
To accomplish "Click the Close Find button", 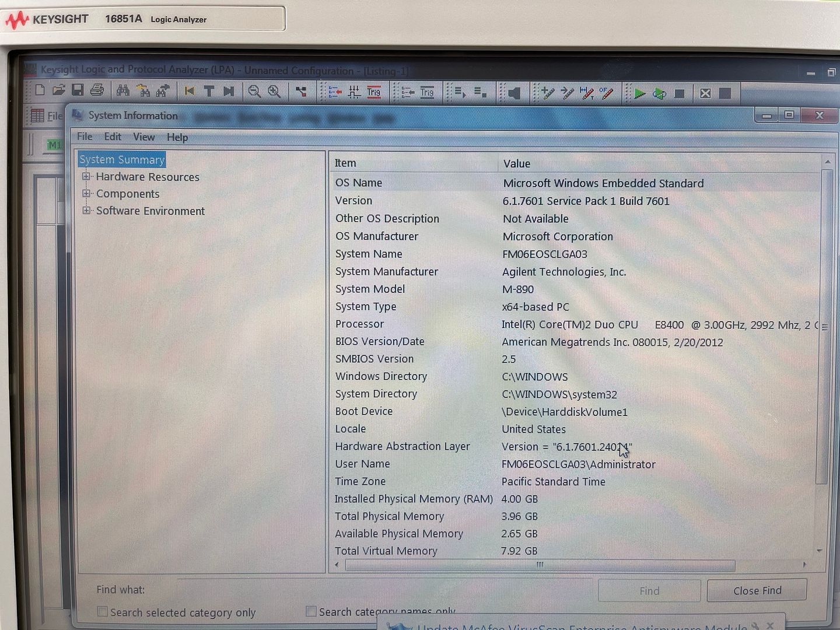I will (757, 590).
